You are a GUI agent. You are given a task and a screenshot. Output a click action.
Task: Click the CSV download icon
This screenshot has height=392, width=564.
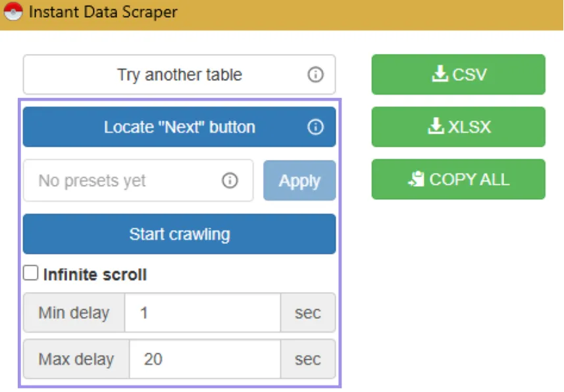tap(440, 74)
